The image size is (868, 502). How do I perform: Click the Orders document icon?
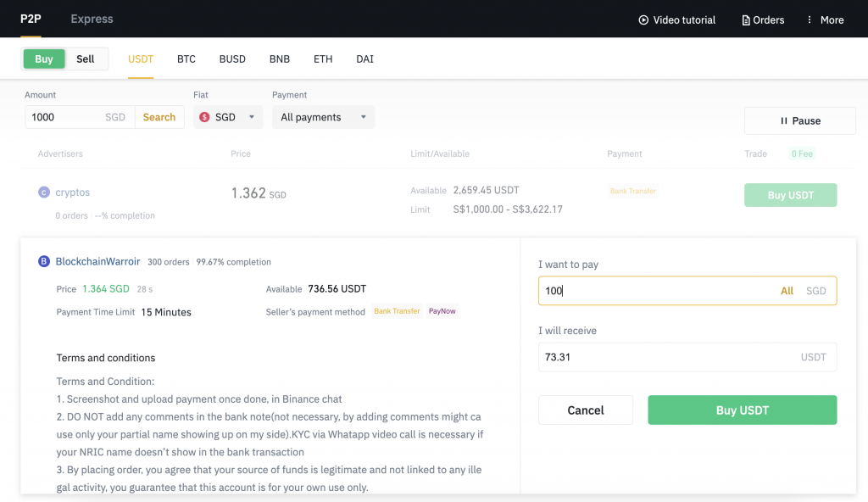(746, 20)
